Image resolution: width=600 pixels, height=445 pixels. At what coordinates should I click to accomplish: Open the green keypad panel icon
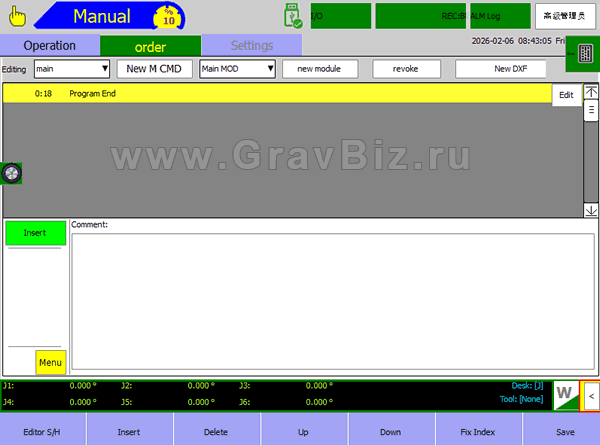(580, 57)
